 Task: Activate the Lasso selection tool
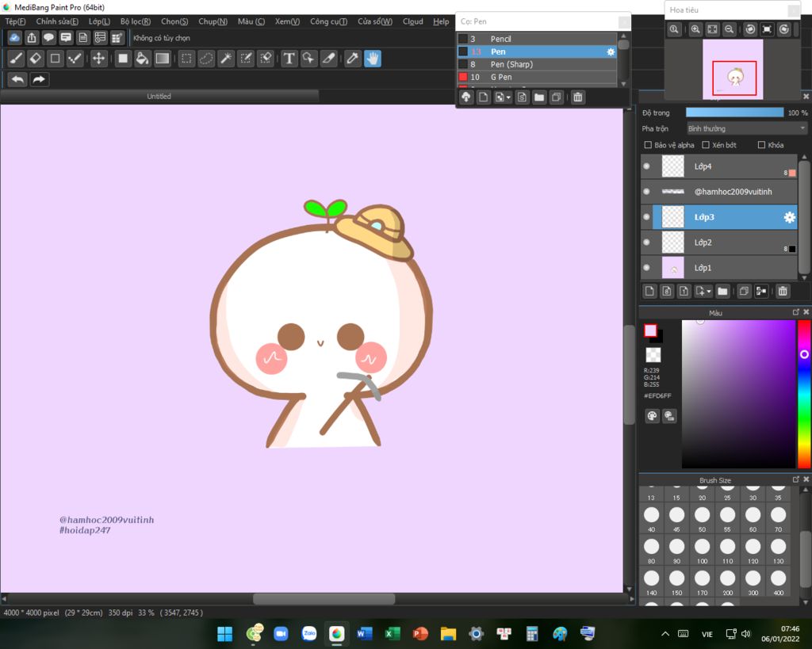click(206, 59)
